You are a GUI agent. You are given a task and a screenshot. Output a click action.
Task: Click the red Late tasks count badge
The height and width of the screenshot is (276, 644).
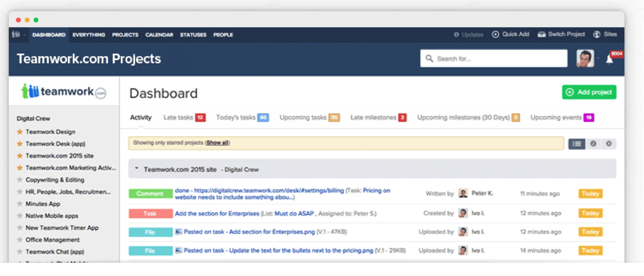pos(201,118)
